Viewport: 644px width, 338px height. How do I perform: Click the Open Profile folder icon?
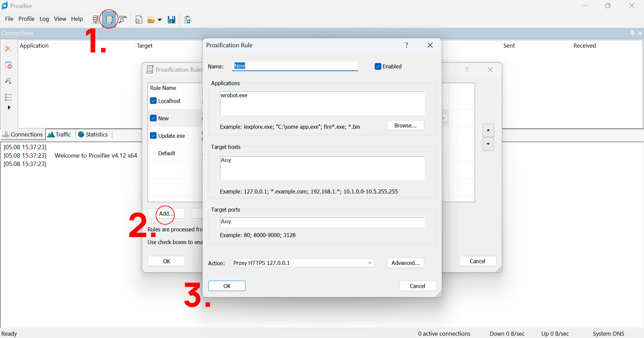point(151,20)
